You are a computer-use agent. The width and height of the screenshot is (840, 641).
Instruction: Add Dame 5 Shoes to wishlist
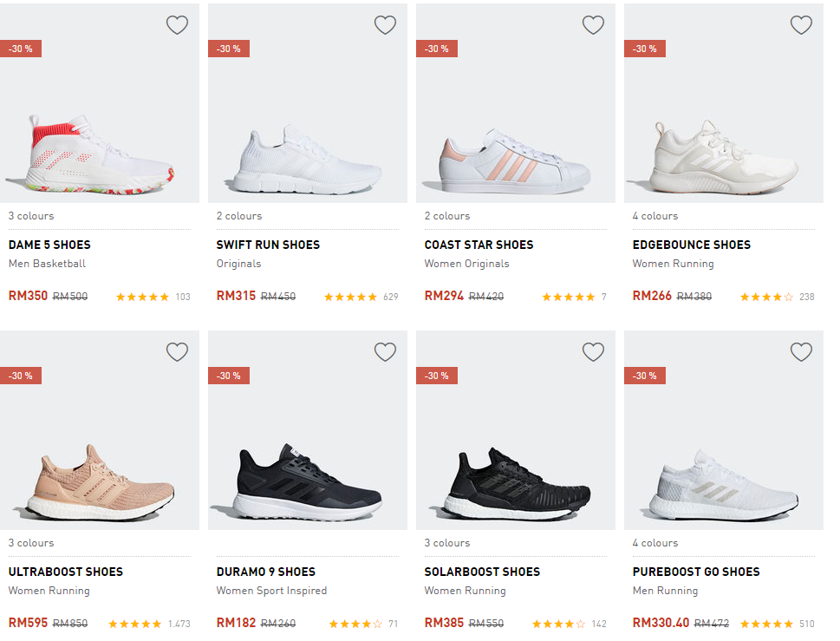[x=177, y=25]
